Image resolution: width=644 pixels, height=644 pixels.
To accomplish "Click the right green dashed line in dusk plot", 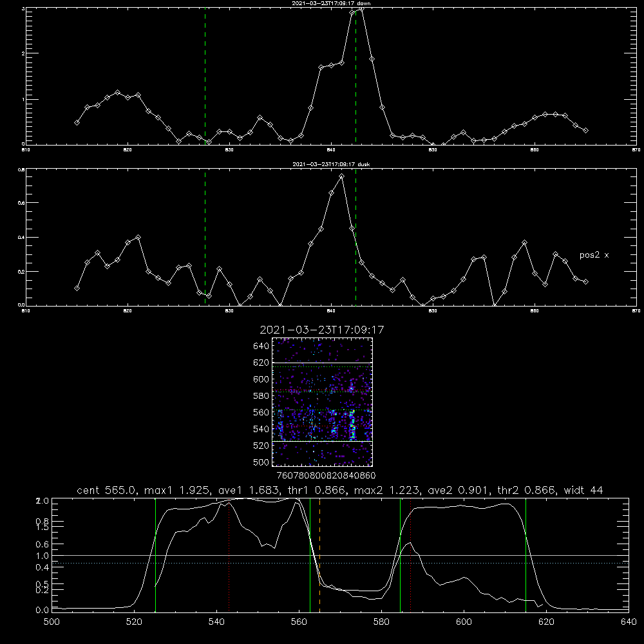I will 355,237.
